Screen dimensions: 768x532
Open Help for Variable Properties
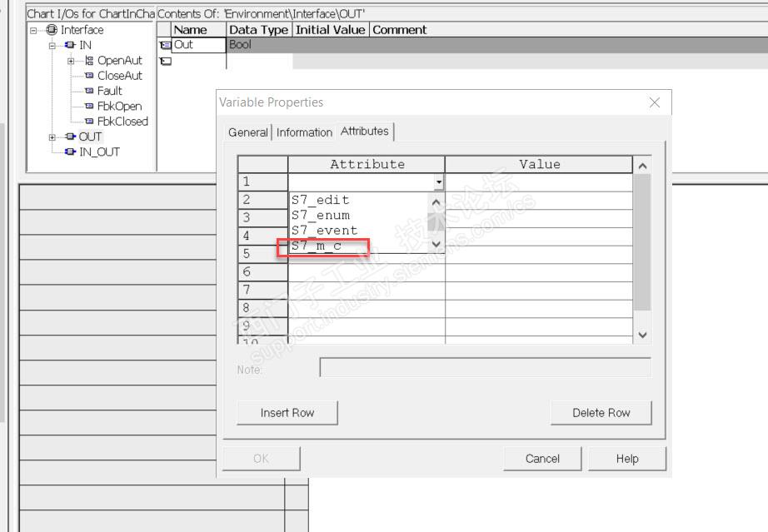tap(627, 459)
